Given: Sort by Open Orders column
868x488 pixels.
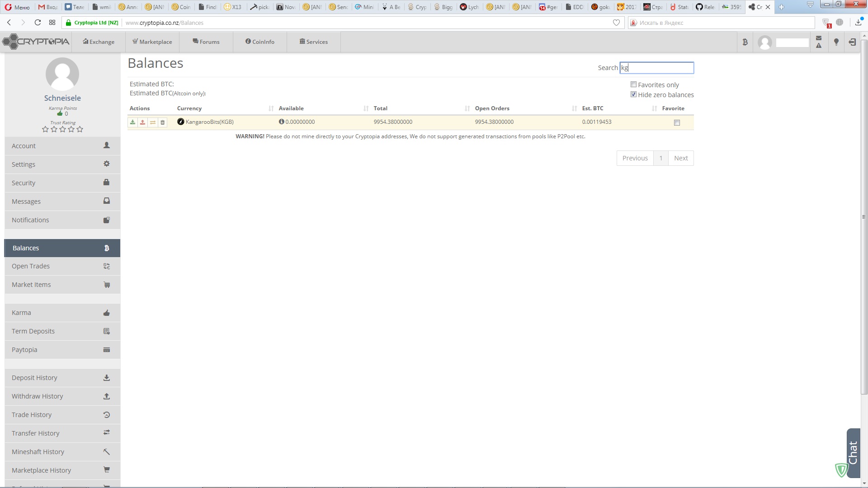Looking at the screenshot, I should 526,108.
